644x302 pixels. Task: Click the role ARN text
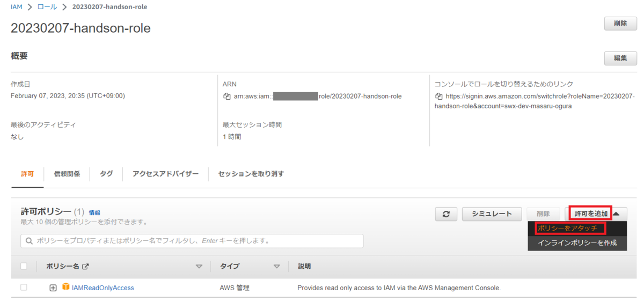(318, 97)
